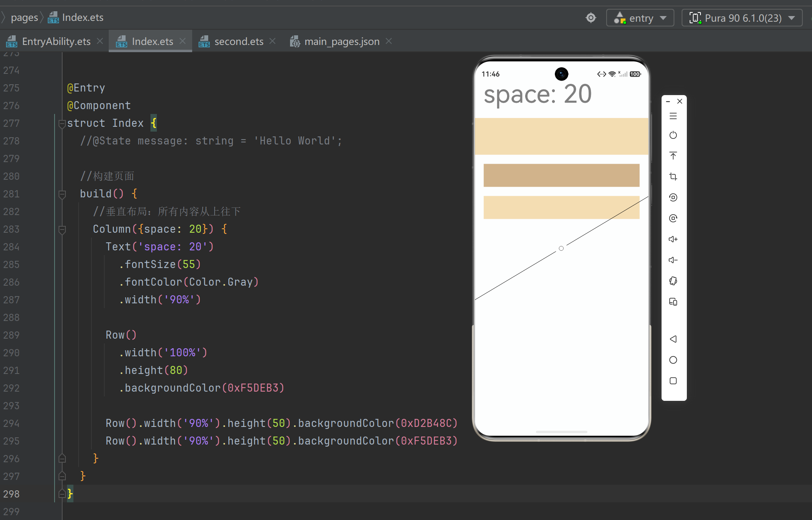
Task: Click the .fontColor(Color.Gray) code line
Action: pos(189,282)
